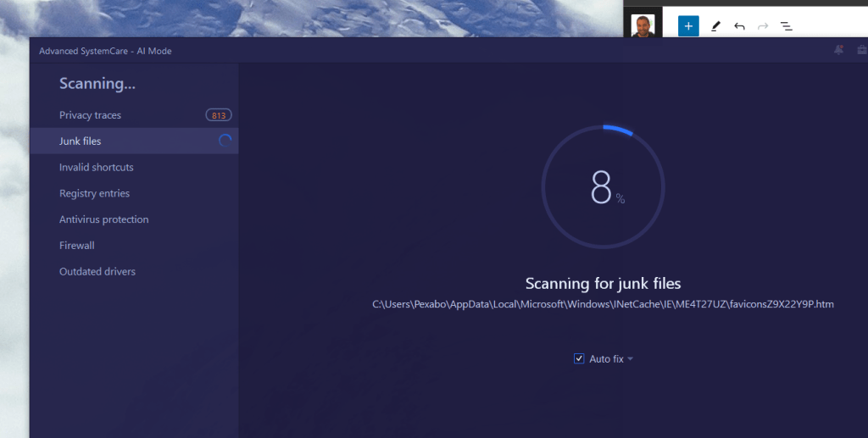Click the undo arrow icon
868x438 pixels.
pyautogui.click(x=739, y=26)
